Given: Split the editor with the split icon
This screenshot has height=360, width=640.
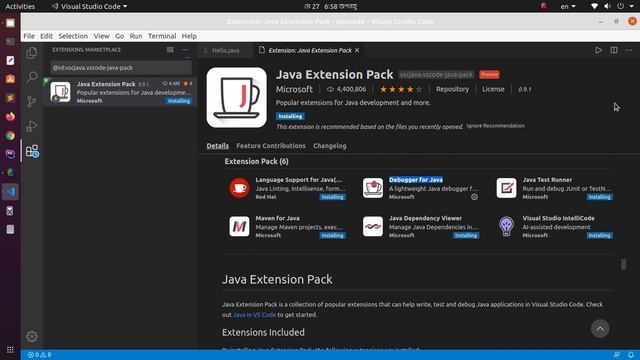Looking at the screenshot, I should [x=614, y=50].
